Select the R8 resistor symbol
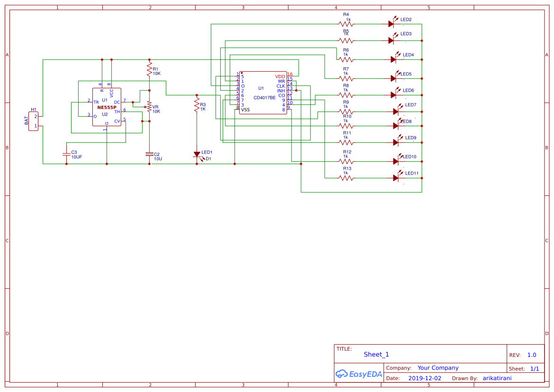The image size is (554, 392). pyautogui.click(x=346, y=95)
